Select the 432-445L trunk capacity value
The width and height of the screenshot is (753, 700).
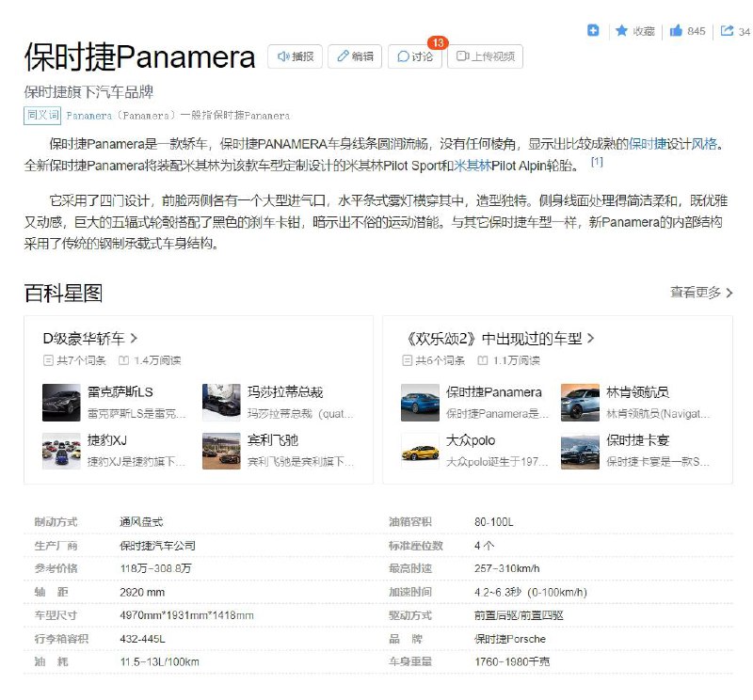[142, 639]
